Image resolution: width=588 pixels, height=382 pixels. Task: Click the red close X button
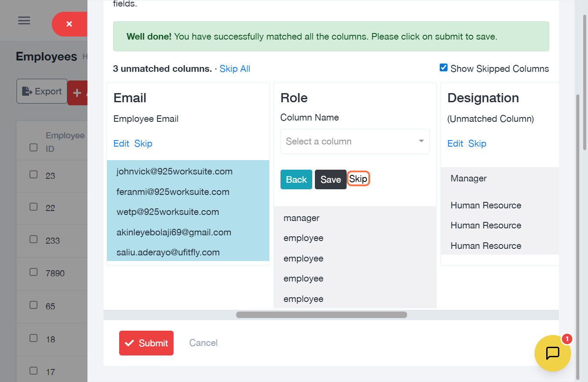click(x=69, y=24)
